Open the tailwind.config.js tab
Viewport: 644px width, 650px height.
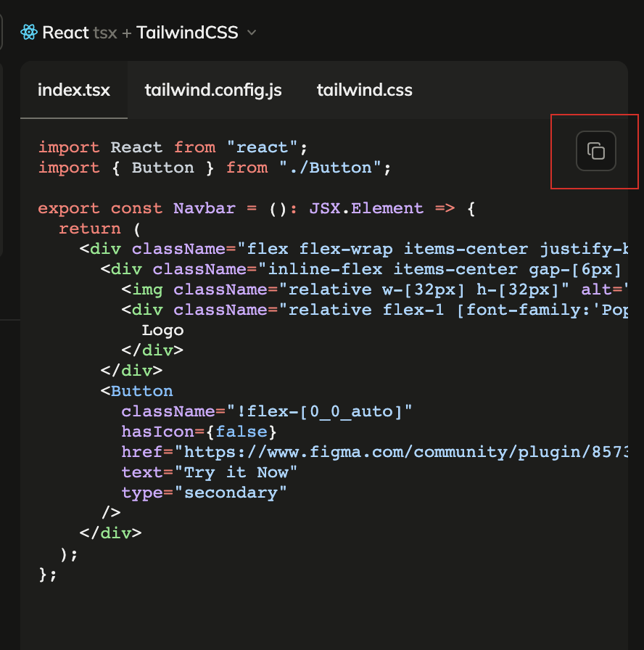click(x=213, y=91)
